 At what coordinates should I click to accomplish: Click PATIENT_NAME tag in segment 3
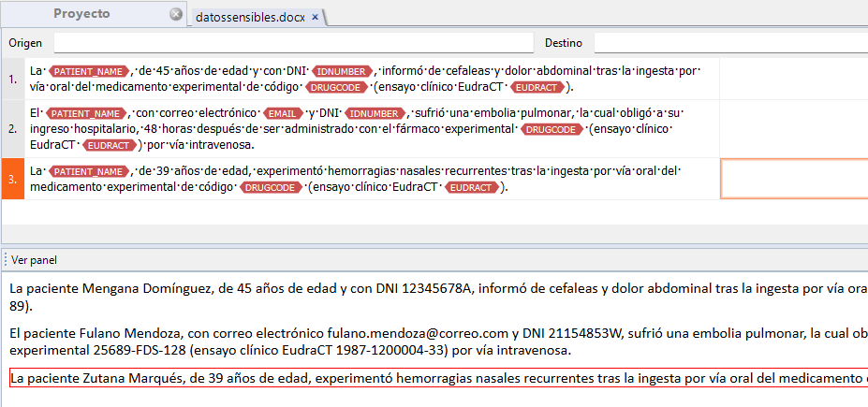[89, 171]
